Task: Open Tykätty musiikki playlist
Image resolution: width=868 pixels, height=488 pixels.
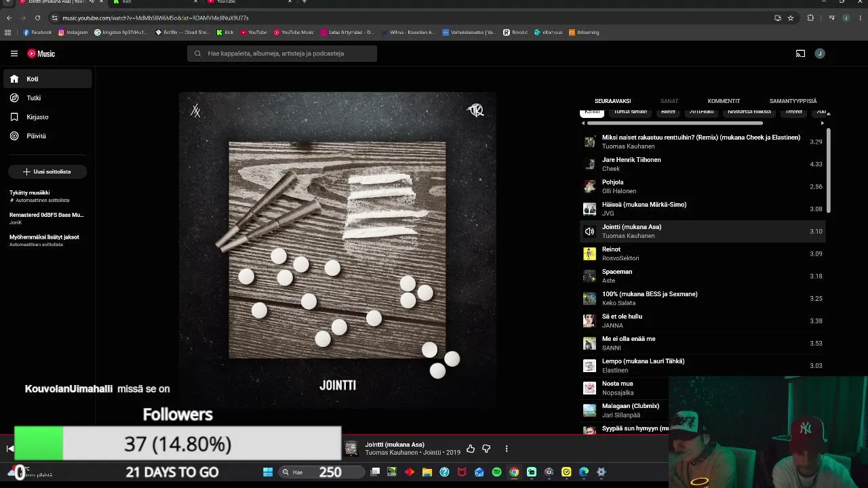Action: [47, 196]
